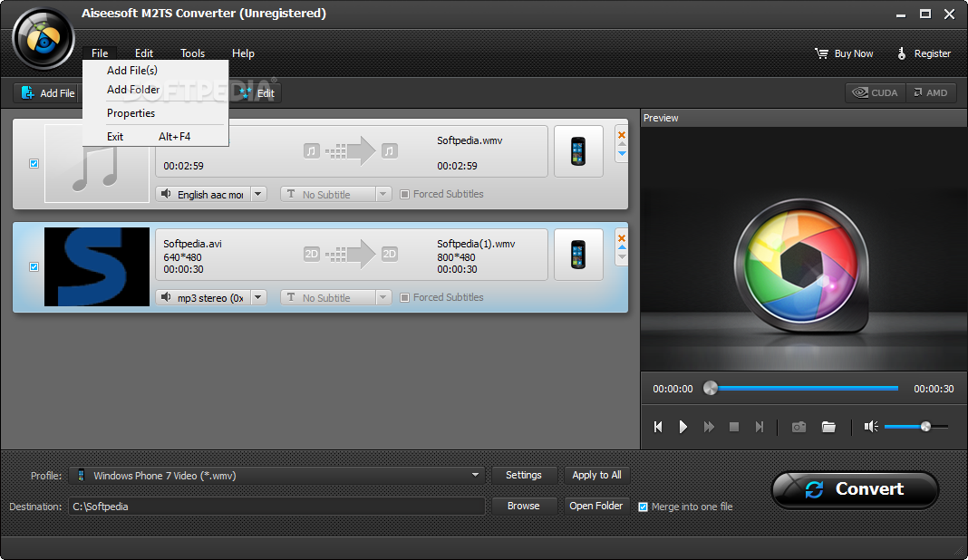This screenshot has height=560, width=968.
Task: Click output name Softpedia(1).wmv
Action: point(476,244)
